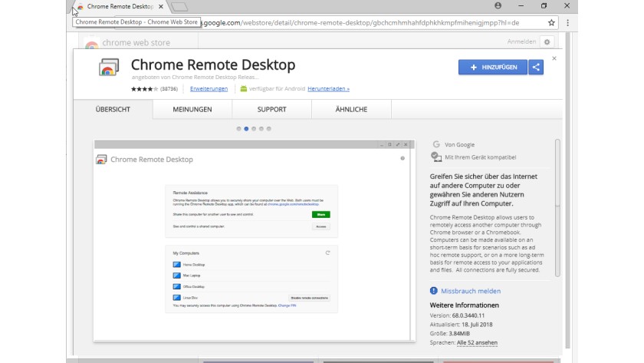Bookmark this page with the star icon
644x363 pixels.
tap(551, 22)
